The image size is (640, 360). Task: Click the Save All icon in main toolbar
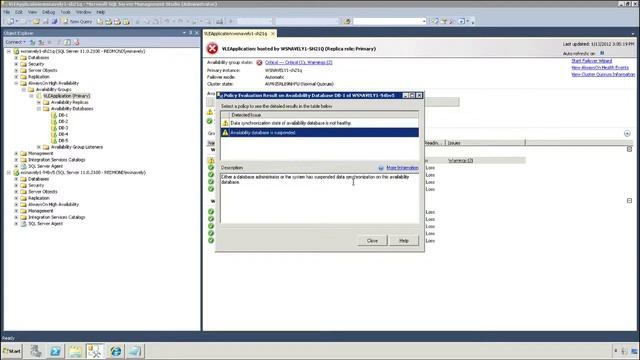[x=54, y=21]
